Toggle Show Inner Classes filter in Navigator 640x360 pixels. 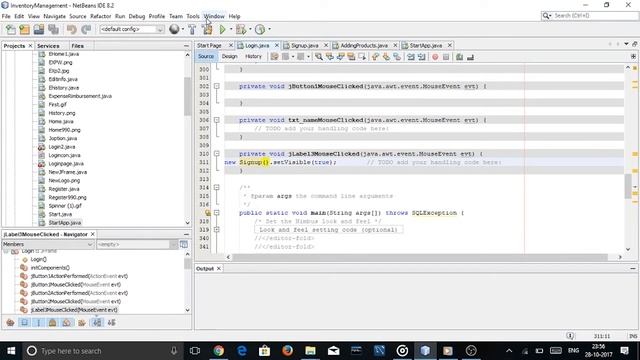coord(67,323)
